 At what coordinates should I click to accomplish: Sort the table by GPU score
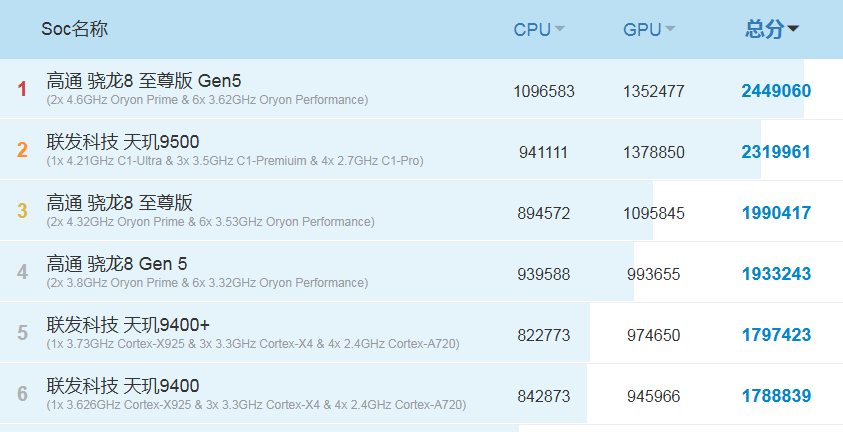(x=649, y=30)
